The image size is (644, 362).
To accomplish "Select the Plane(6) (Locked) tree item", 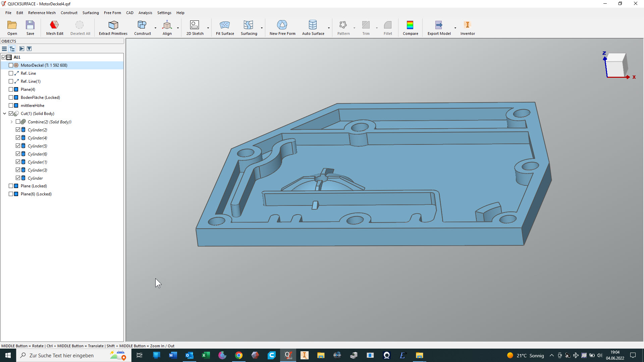I will click(x=36, y=194).
